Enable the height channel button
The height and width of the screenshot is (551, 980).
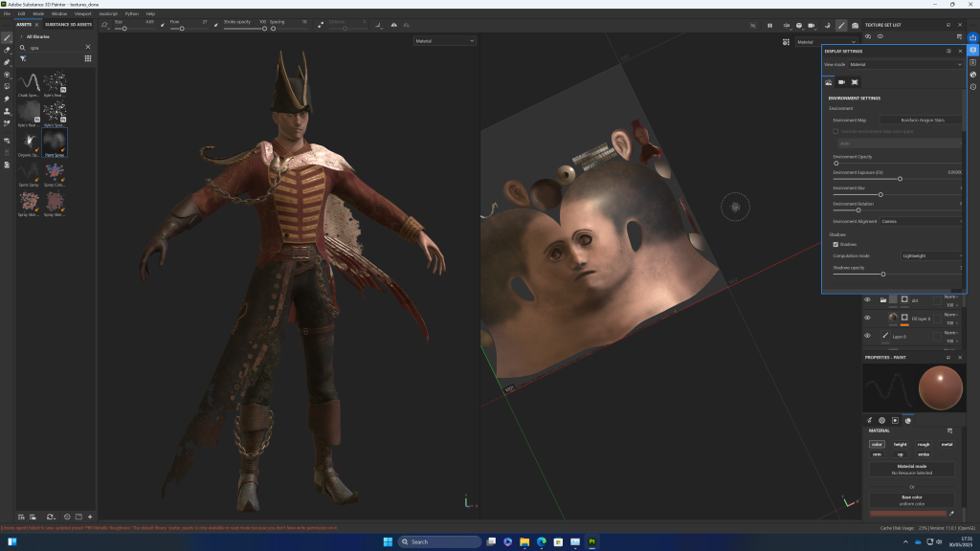(x=901, y=444)
